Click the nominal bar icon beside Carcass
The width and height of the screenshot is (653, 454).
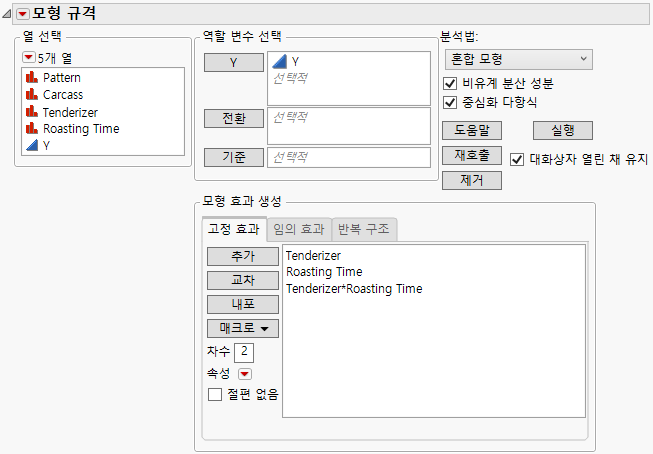[x=32, y=94]
